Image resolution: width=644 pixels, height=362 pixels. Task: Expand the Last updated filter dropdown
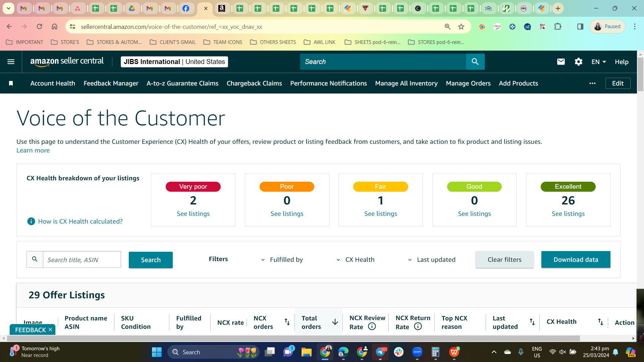click(432, 260)
